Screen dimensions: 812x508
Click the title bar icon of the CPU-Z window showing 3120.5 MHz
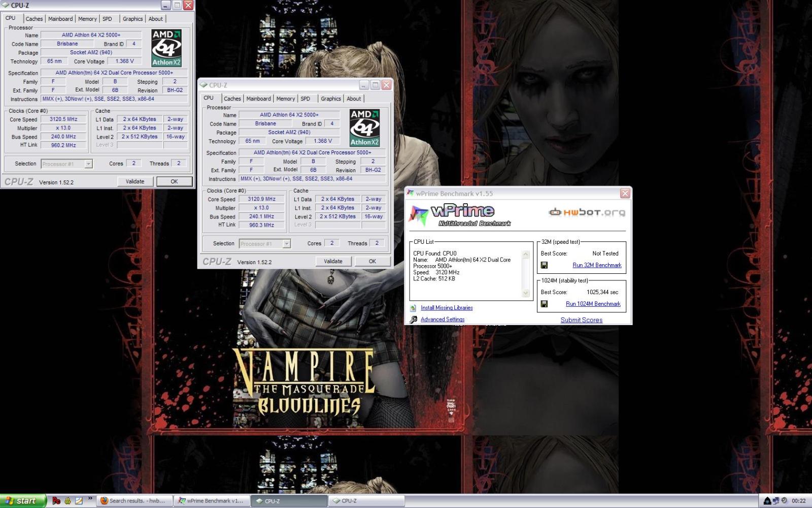(x=6, y=5)
